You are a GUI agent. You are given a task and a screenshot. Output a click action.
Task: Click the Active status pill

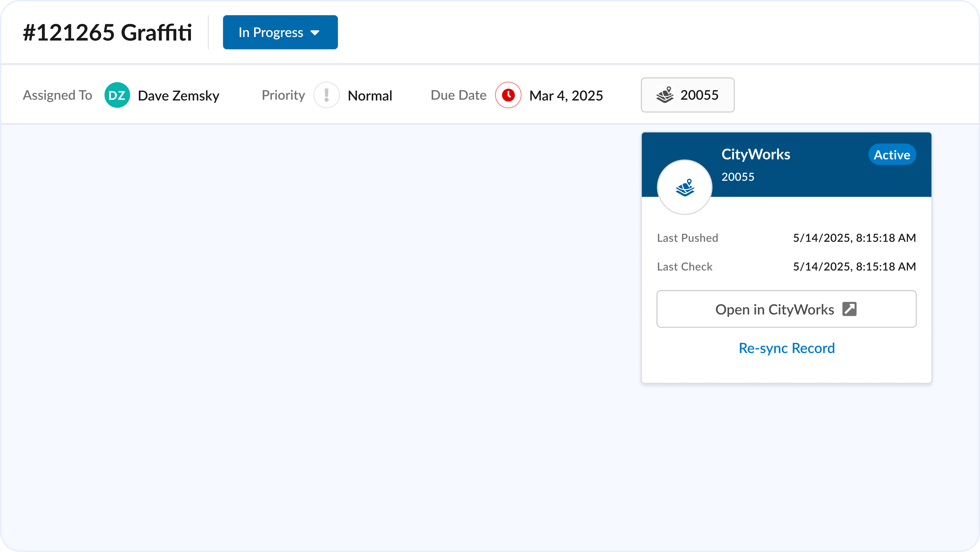(891, 155)
